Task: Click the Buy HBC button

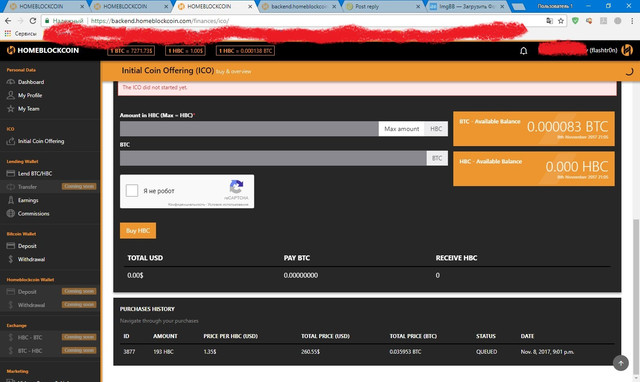Action: [138, 231]
